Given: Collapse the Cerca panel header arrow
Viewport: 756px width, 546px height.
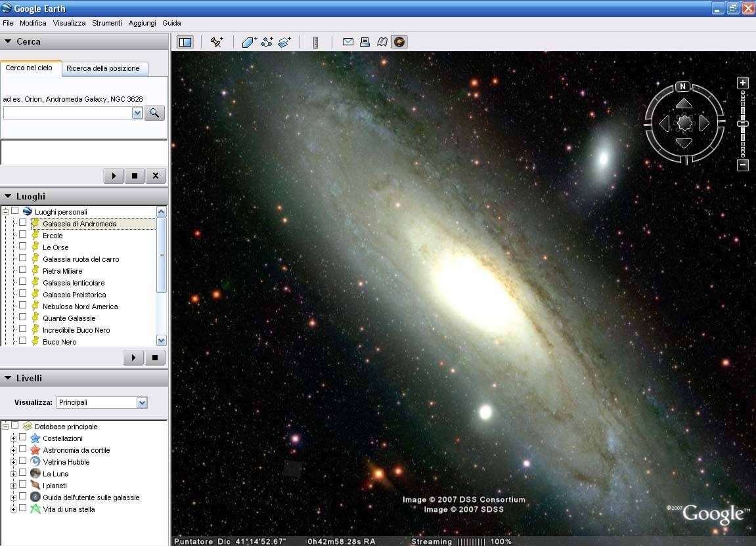Looking at the screenshot, I should point(8,41).
